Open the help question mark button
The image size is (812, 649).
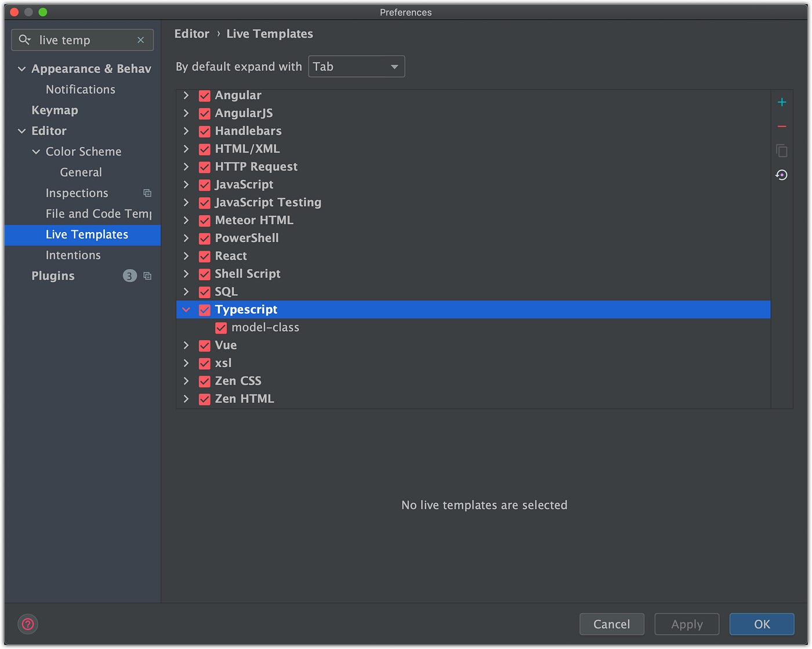(x=28, y=625)
